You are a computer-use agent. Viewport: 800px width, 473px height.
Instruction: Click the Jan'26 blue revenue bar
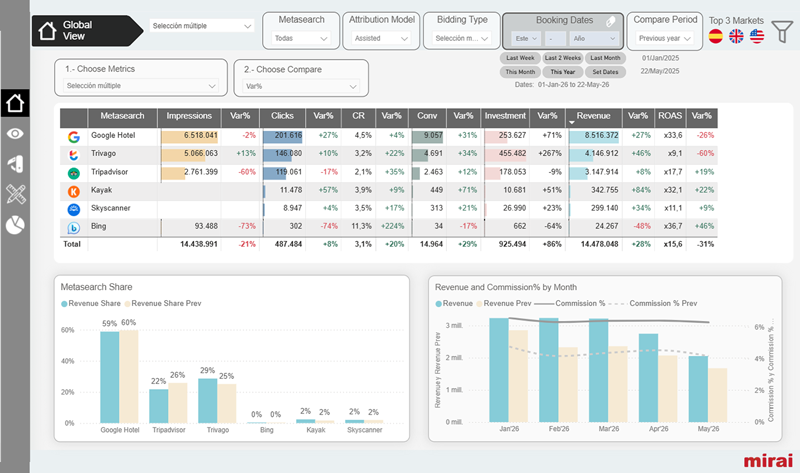pyautogui.click(x=499, y=370)
